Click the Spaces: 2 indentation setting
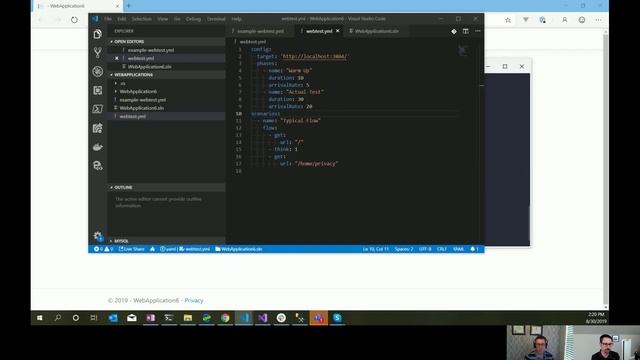This screenshot has width=640, height=360. pyautogui.click(x=404, y=249)
